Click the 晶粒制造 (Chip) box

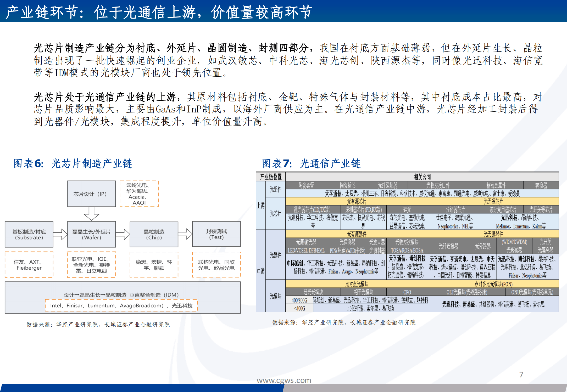154,235
